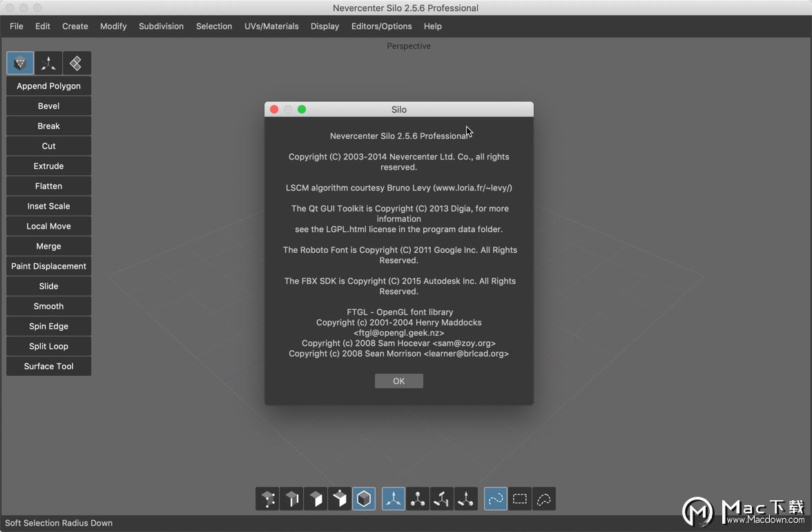Enable object selection mode

(363, 499)
